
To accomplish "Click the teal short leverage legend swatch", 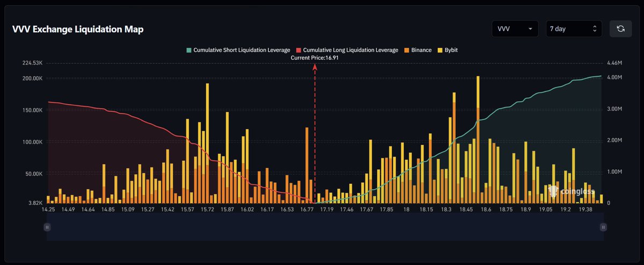I will point(189,50).
